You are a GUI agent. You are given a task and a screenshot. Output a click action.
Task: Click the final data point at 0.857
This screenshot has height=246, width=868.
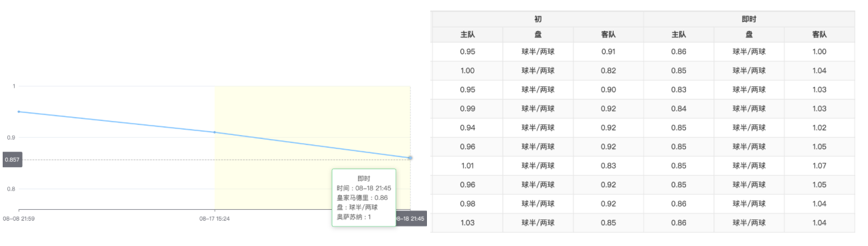[410, 158]
